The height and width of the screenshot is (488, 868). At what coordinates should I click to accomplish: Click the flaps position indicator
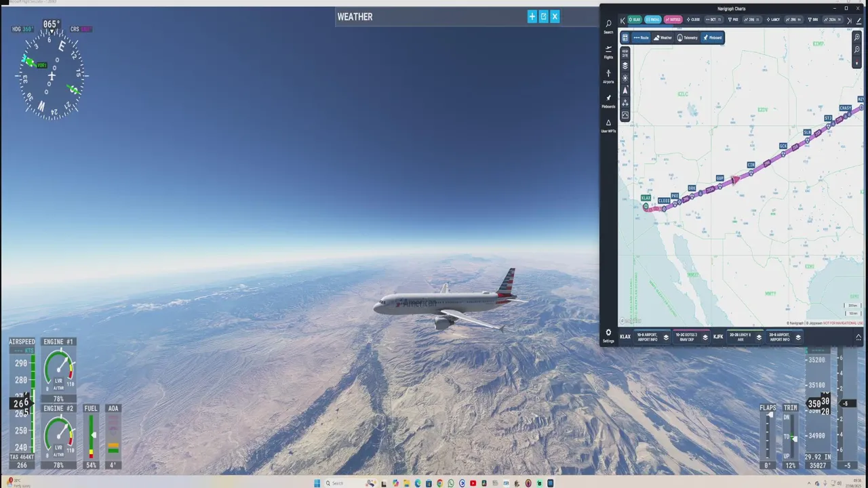click(768, 437)
